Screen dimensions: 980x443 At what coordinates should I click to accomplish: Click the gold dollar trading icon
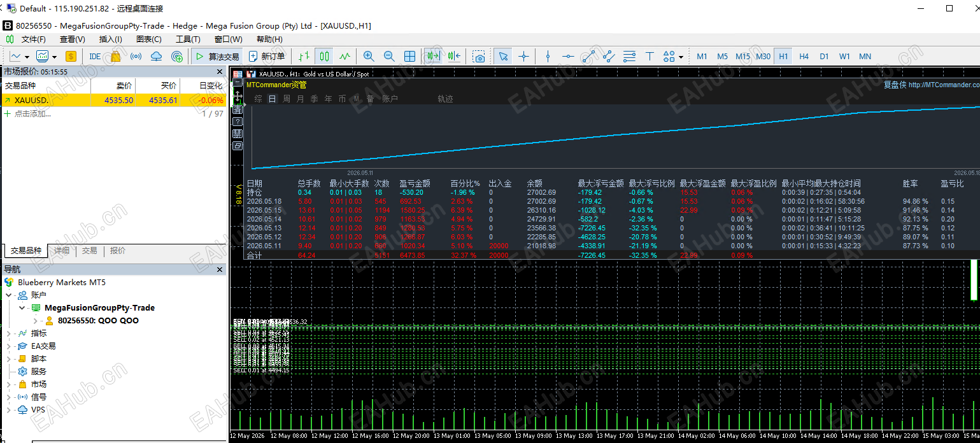tap(71, 56)
